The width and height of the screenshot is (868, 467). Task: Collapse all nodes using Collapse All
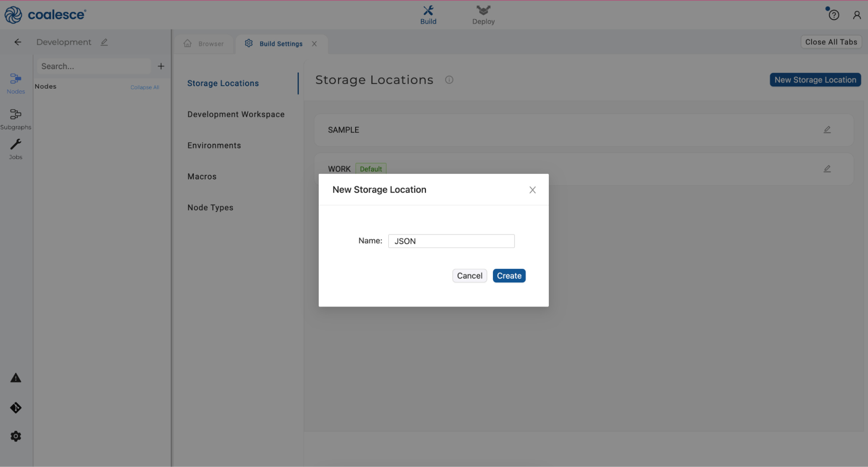145,87
